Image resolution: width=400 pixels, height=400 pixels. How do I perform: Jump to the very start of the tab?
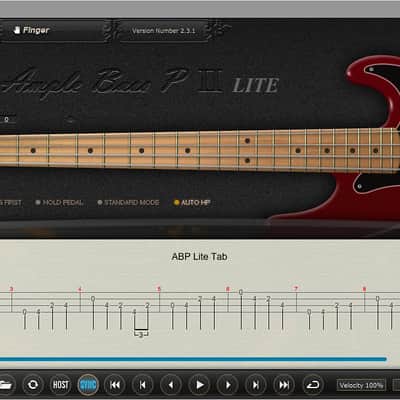point(115,385)
